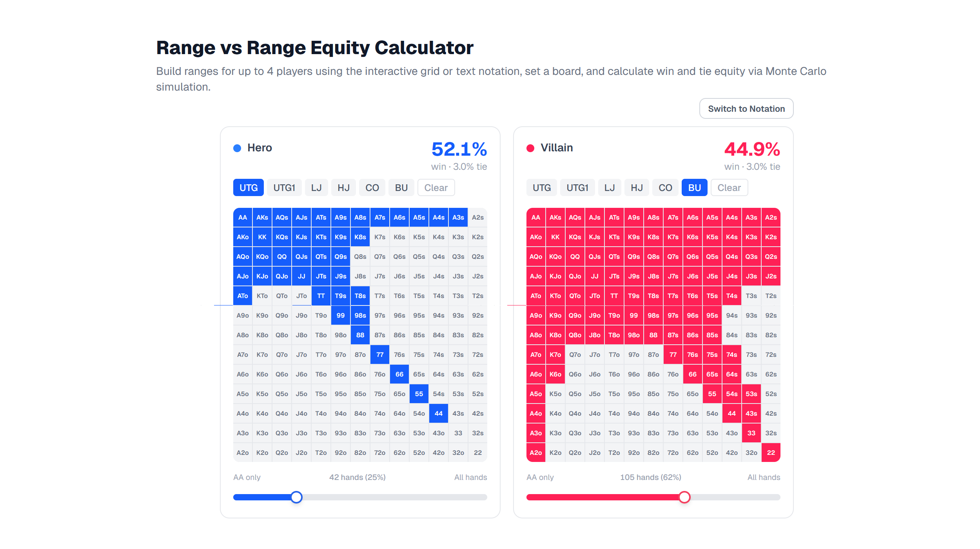The image size is (980, 549).
Task: Toggle T3s cell in Villain's grid
Action: point(751,296)
